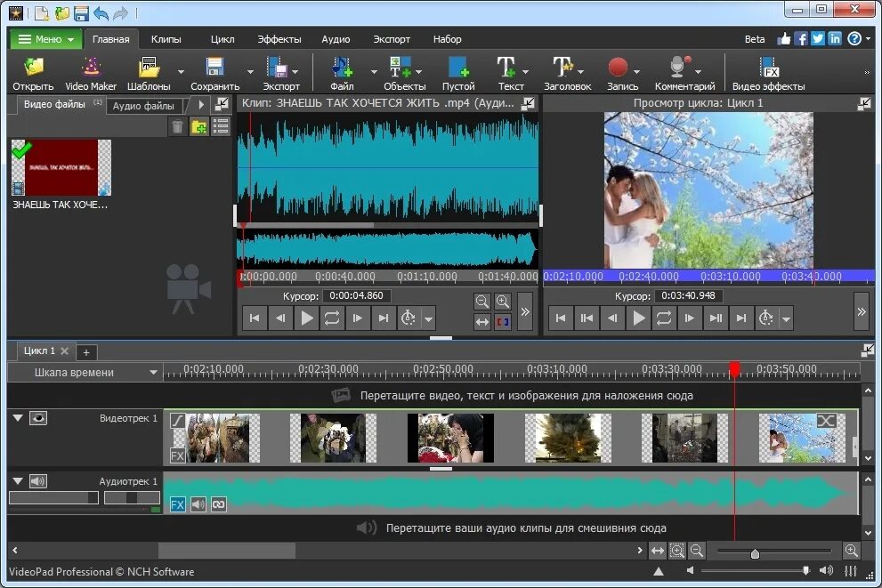
Task: Click the Аудиотрек 1 volume slider
Action: tap(53, 497)
